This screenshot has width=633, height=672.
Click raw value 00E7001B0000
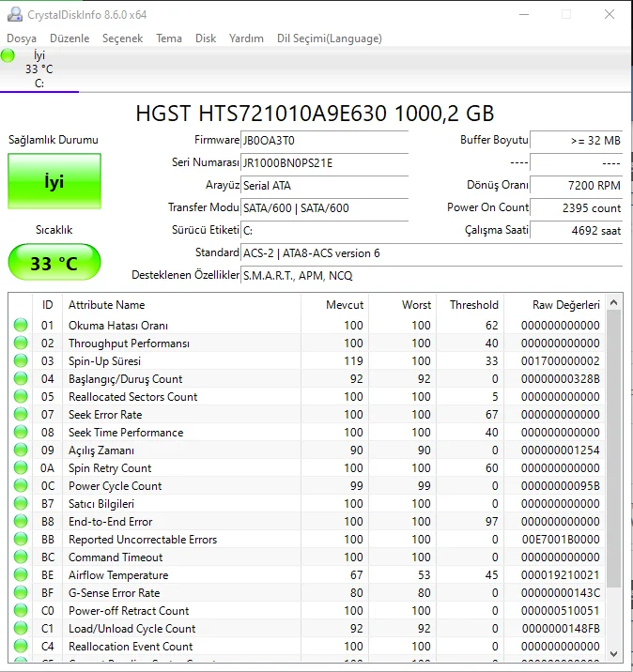[561, 540]
